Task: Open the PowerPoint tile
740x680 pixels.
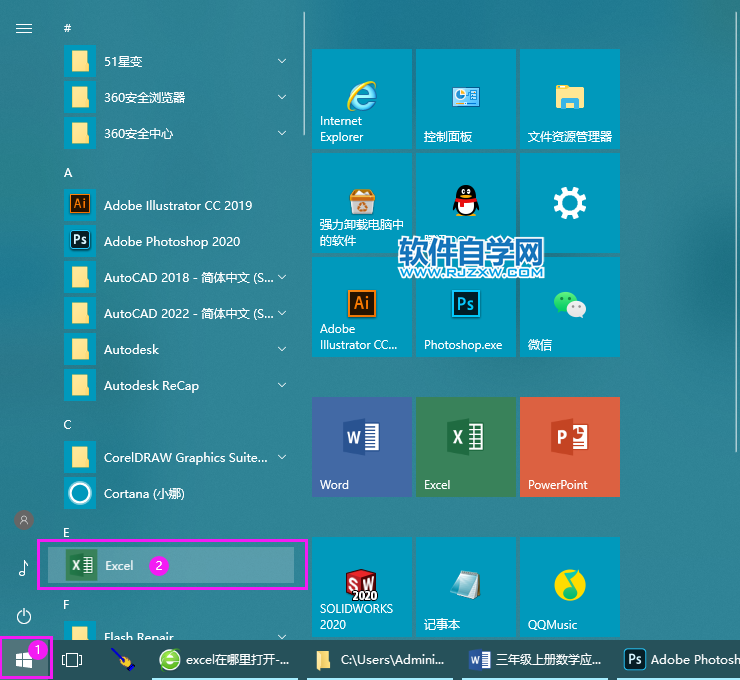Action: point(569,446)
